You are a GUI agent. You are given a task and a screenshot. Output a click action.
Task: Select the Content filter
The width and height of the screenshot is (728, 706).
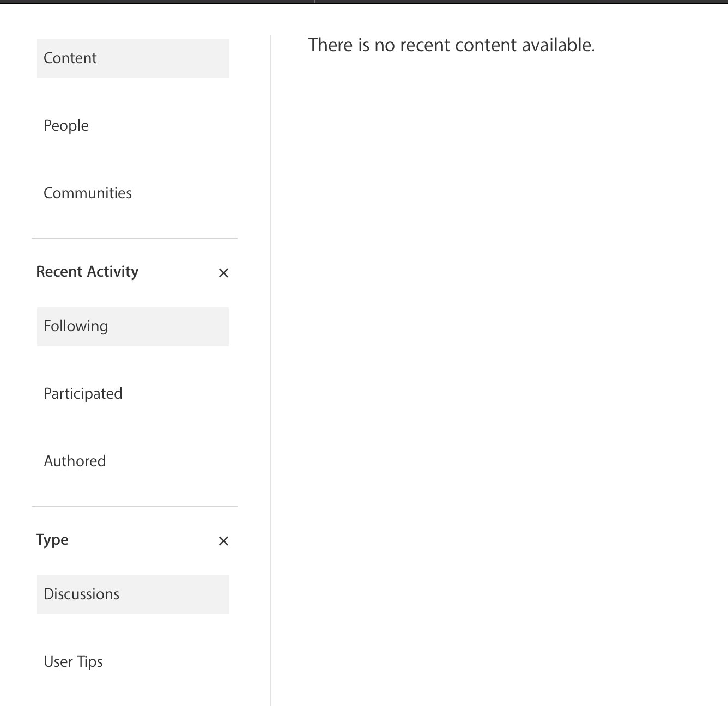[x=132, y=58]
